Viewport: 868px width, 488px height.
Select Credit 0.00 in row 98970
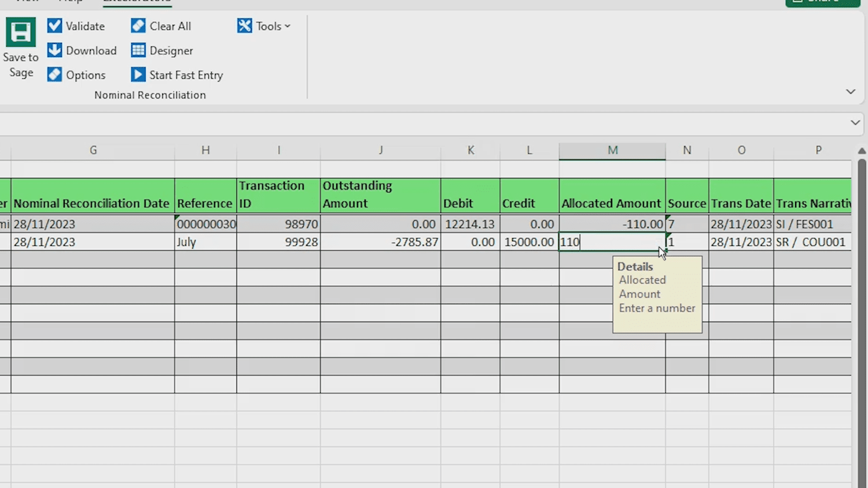pos(529,224)
